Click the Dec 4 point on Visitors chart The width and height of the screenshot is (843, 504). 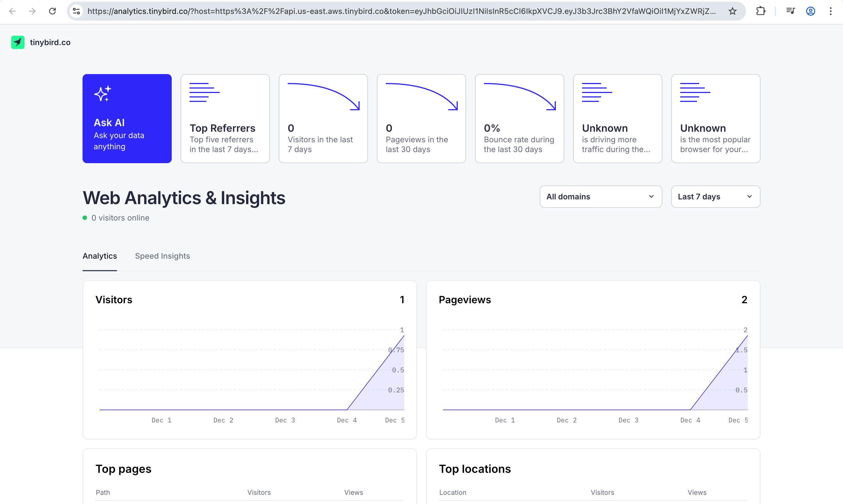pyautogui.click(x=347, y=410)
